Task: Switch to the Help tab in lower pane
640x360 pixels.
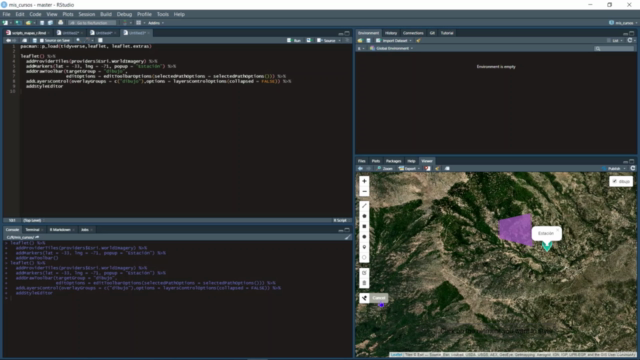Action: tap(411, 161)
